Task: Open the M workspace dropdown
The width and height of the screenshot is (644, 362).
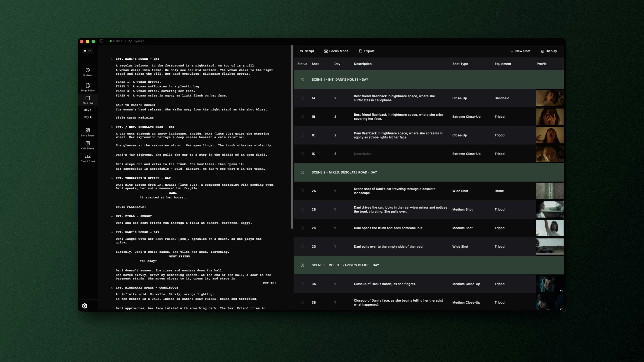Action: pos(87,51)
